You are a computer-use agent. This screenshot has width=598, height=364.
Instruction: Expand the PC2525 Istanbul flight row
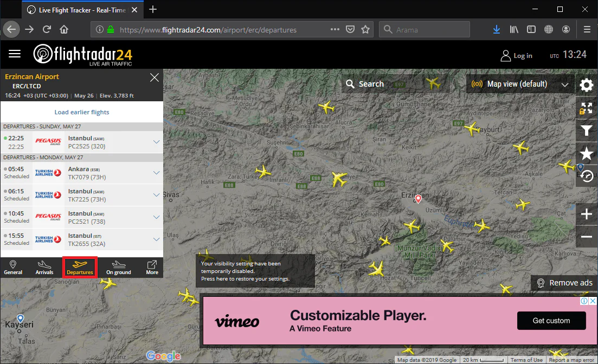click(x=157, y=142)
